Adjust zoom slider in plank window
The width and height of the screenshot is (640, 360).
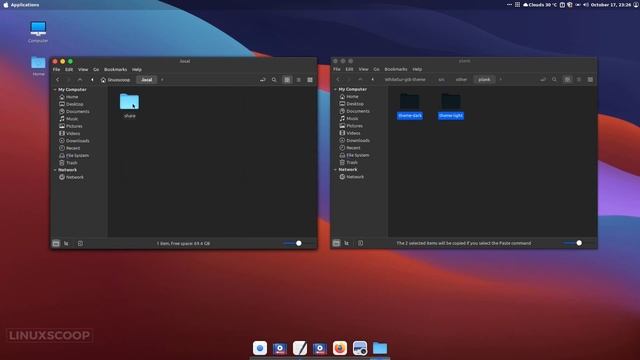click(579, 243)
